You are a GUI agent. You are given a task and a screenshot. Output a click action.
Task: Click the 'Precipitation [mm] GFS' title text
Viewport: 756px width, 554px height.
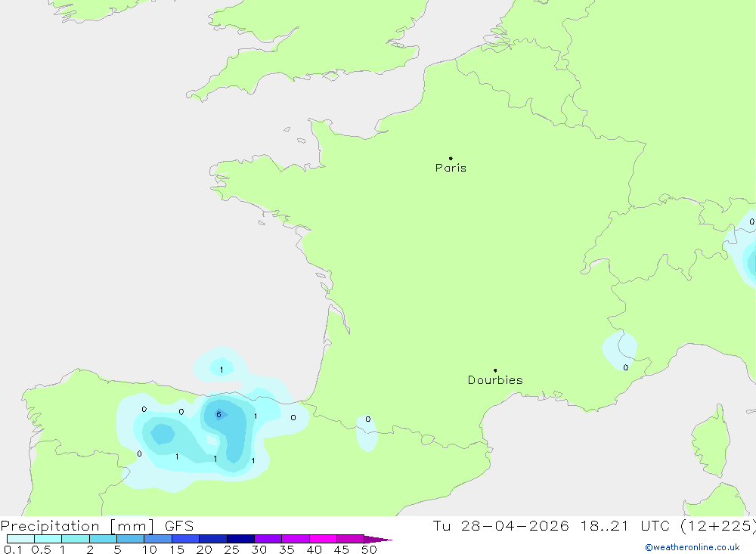click(x=97, y=525)
